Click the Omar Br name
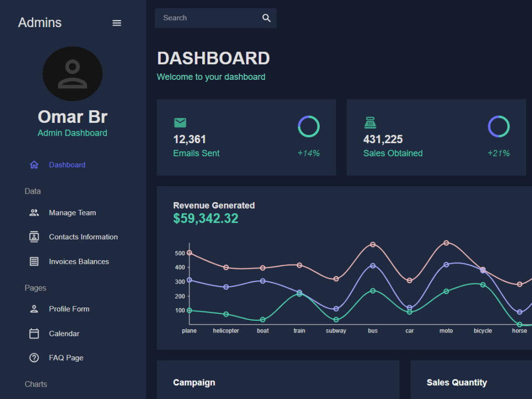Image resolution: width=532 pixels, height=399 pixels. point(72,117)
